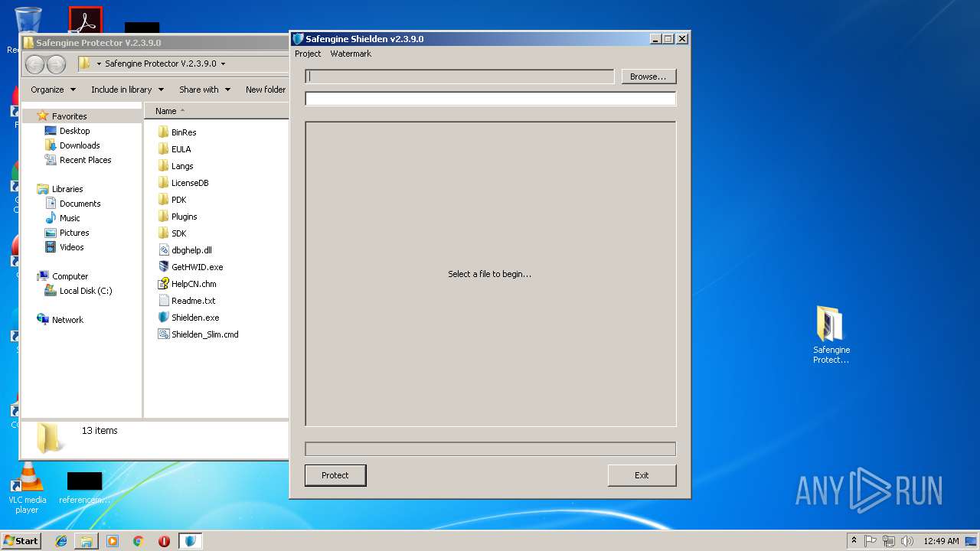The height and width of the screenshot is (551, 980).
Task: Select the LicenseDB folder icon
Action: tap(163, 183)
